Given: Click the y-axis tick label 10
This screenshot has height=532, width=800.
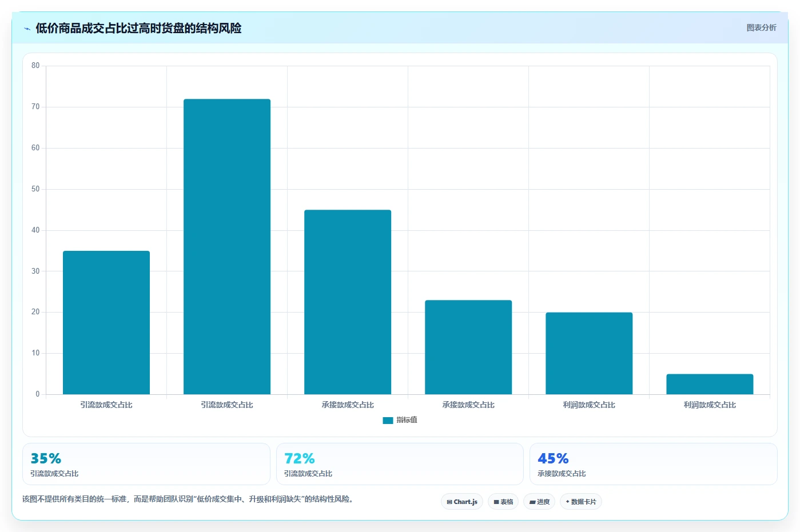Looking at the screenshot, I should point(35,353).
